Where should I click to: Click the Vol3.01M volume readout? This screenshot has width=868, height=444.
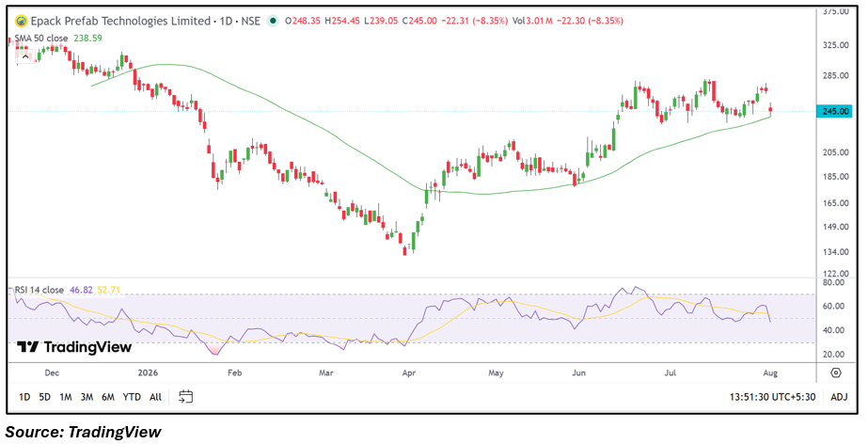click(532, 21)
